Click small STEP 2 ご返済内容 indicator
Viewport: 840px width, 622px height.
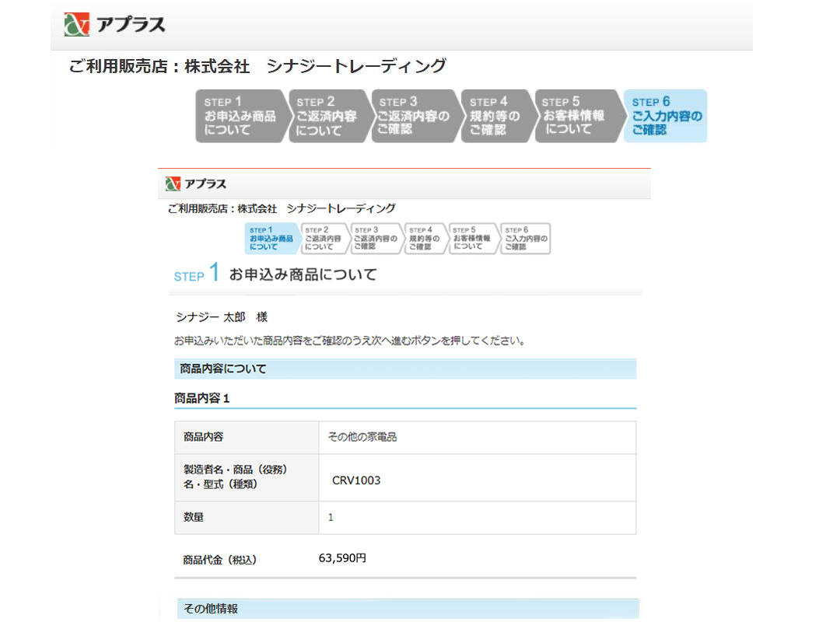324,239
